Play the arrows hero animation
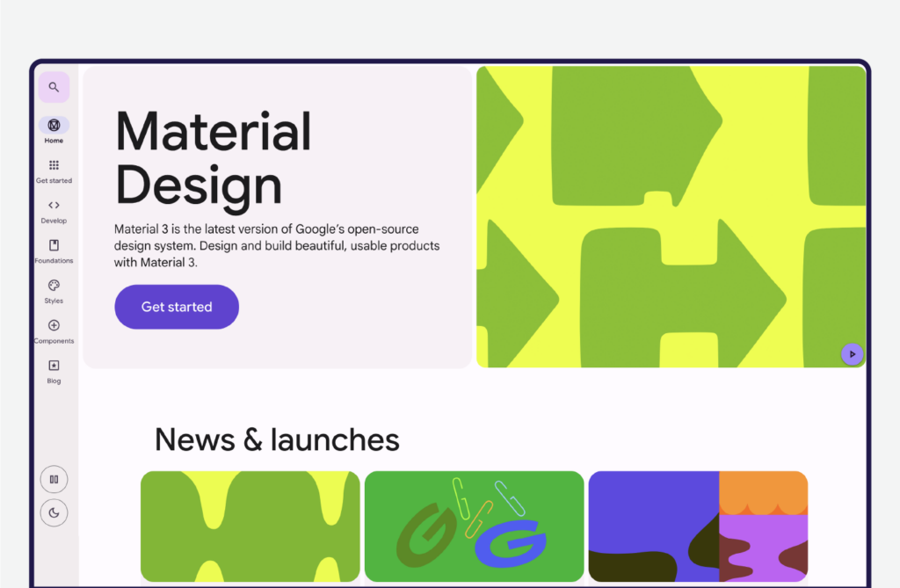Image resolution: width=900 pixels, height=588 pixels. click(852, 354)
